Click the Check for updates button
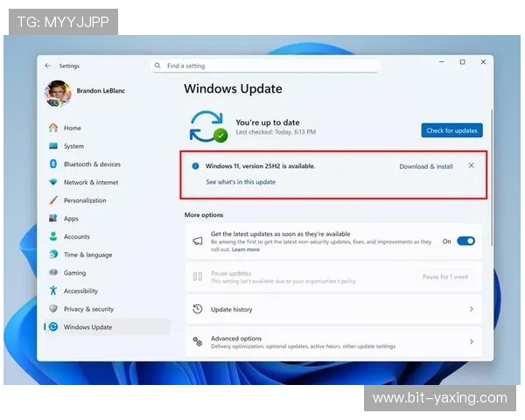Screen dimensions: 525x420 [451, 130]
